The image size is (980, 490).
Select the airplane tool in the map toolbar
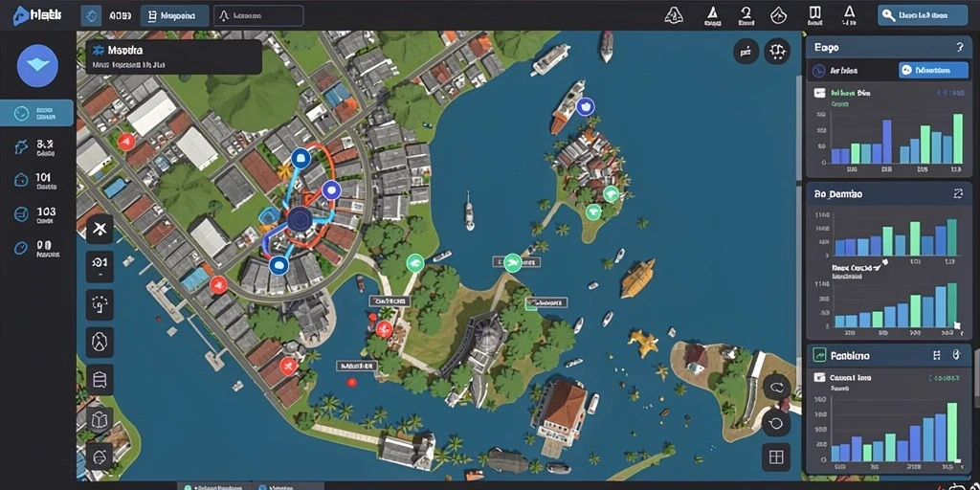pos(100,230)
